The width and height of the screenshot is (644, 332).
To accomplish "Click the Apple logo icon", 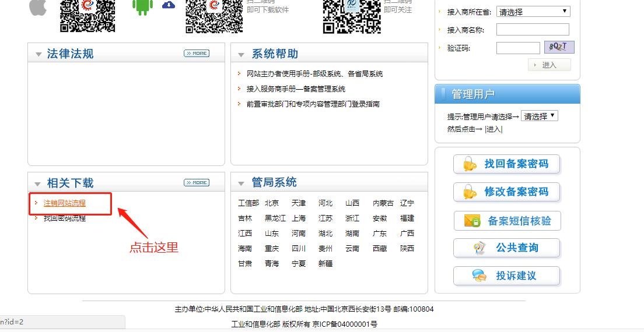I will point(38,8).
